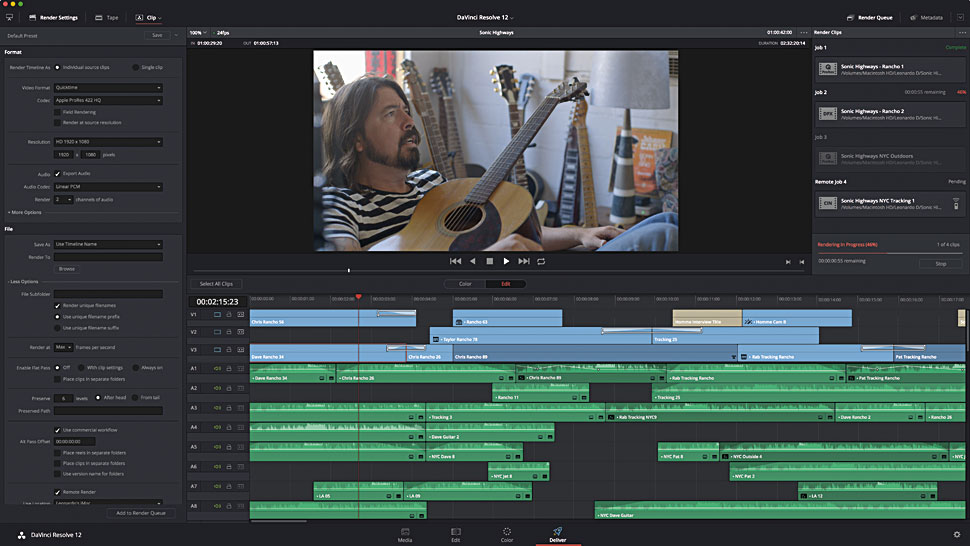The height and width of the screenshot is (546, 970).
Task: Open the Color page icon
Action: pyautogui.click(x=507, y=532)
